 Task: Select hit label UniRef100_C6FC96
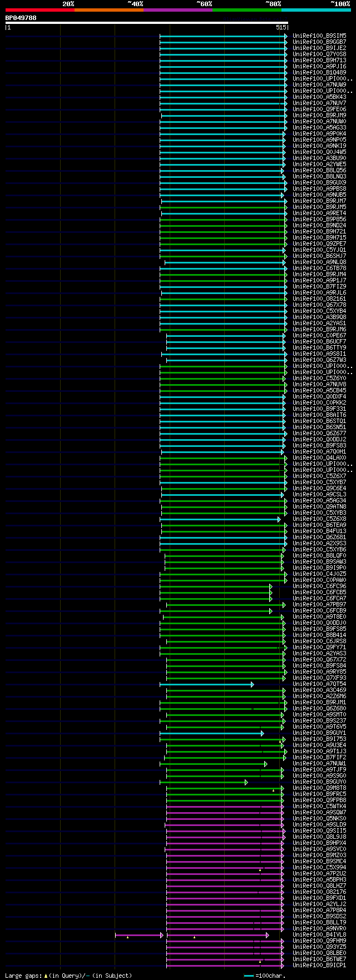click(x=319, y=586)
